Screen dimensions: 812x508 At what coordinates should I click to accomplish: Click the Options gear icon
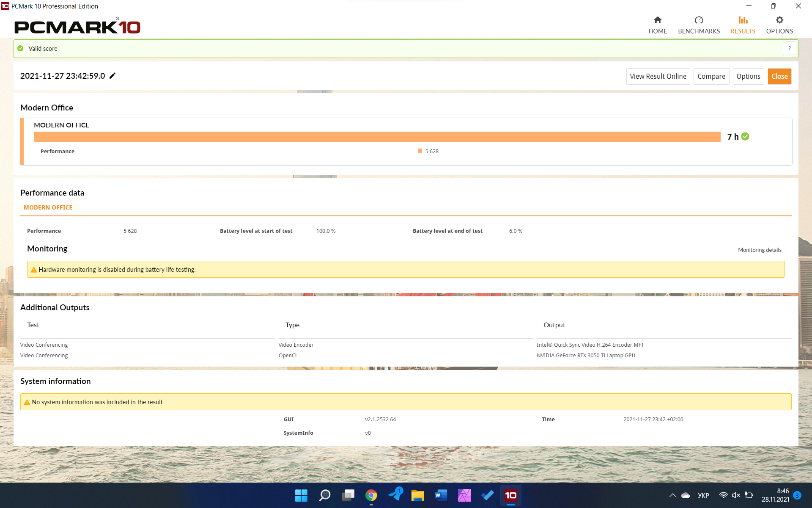[780, 20]
